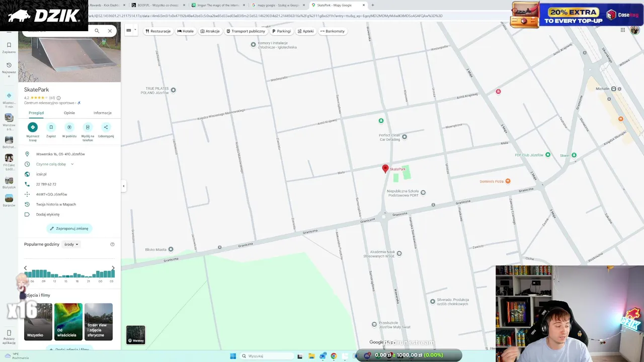Click the W pobliżu nearby icon
Screen dimensions: 644x362
point(69,127)
